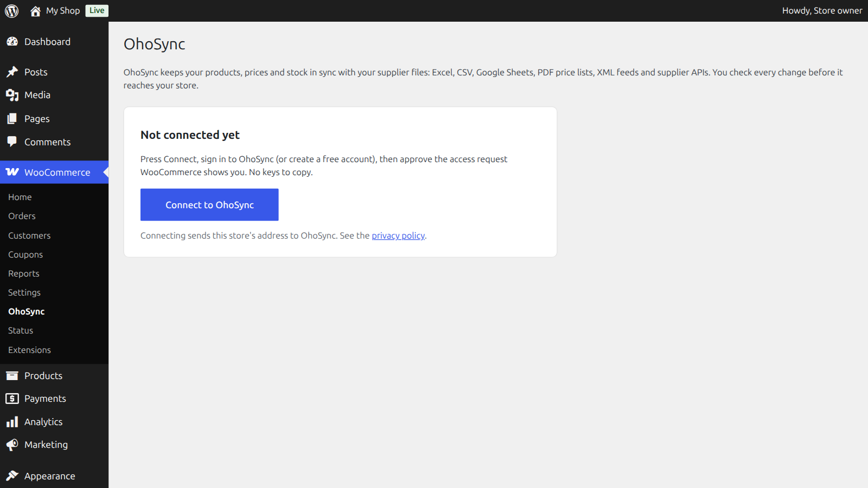Click the Marketing megaphone icon
The image size is (868, 488).
(12, 445)
